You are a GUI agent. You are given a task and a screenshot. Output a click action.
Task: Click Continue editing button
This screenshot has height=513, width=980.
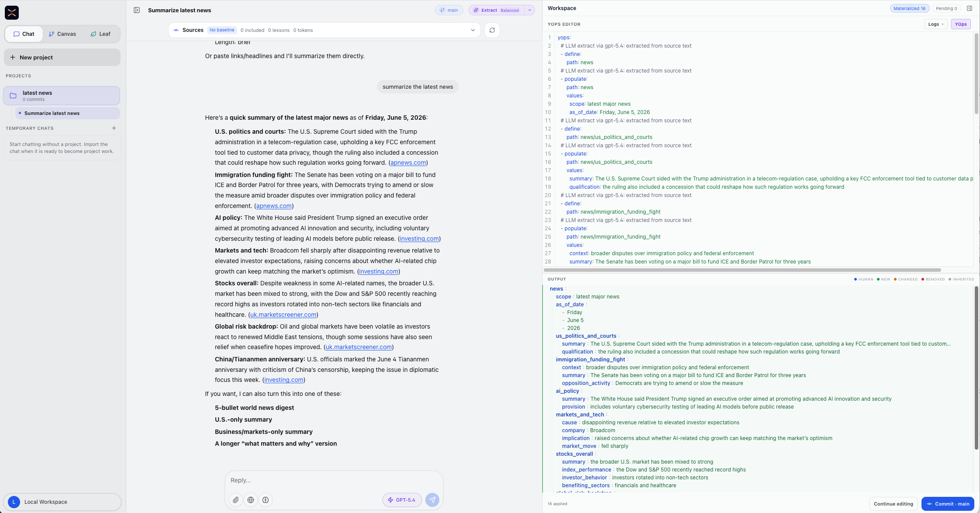click(x=893, y=504)
